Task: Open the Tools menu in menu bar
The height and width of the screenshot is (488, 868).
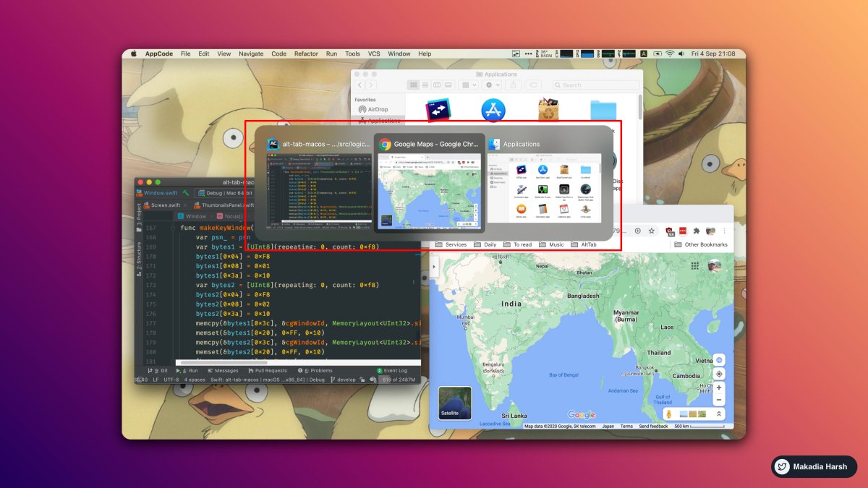Action: click(352, 53)
